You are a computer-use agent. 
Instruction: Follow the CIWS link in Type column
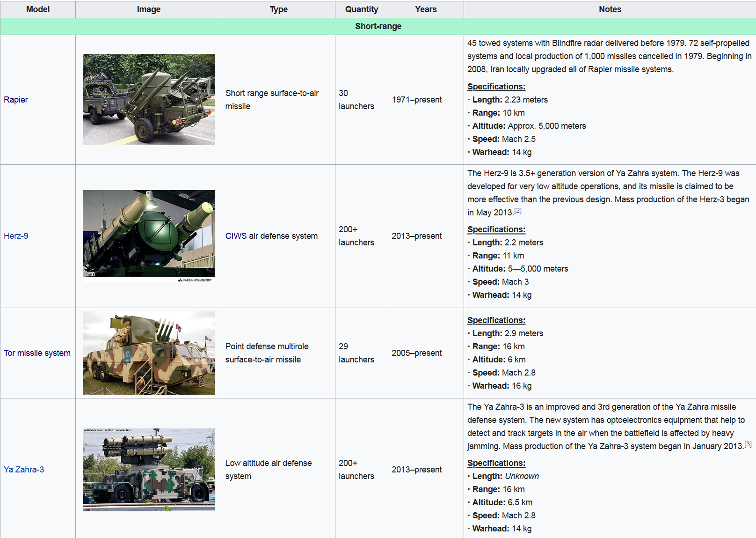click(x=236, y=236)
